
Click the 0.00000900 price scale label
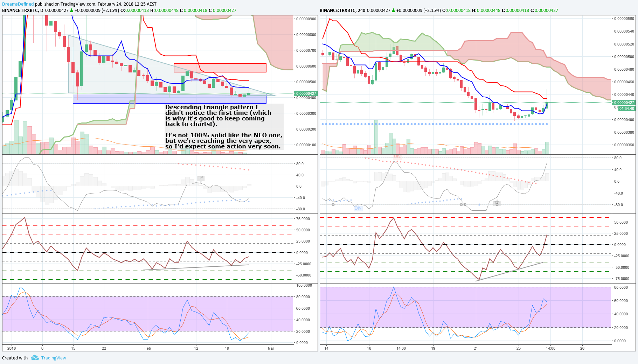point(306,19)
